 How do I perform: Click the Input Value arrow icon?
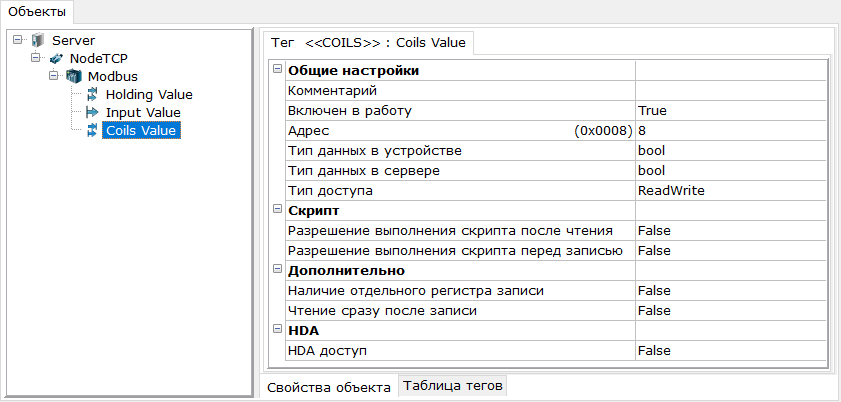tap(92, 113)
